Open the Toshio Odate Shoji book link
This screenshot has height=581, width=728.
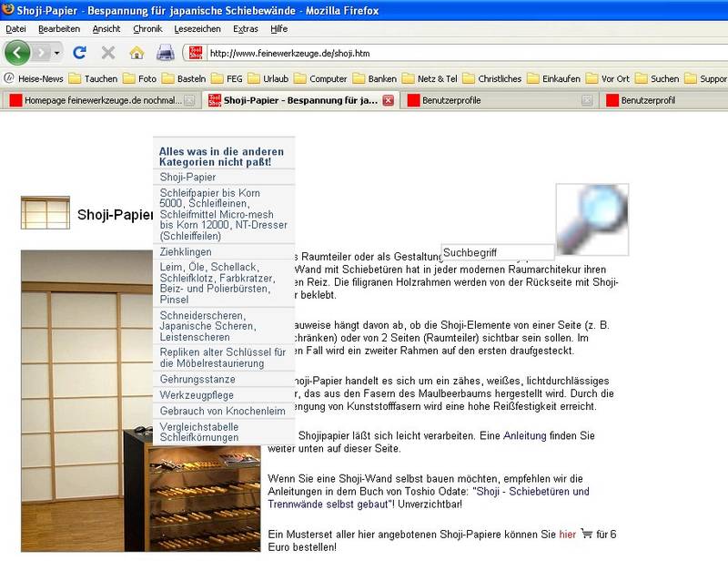pos(428,497)
